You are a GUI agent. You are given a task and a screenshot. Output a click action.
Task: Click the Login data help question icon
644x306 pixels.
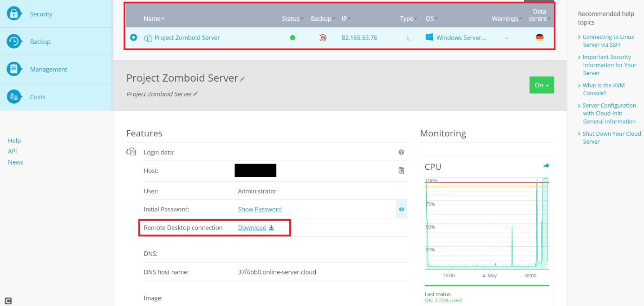(x=401, y=152)
